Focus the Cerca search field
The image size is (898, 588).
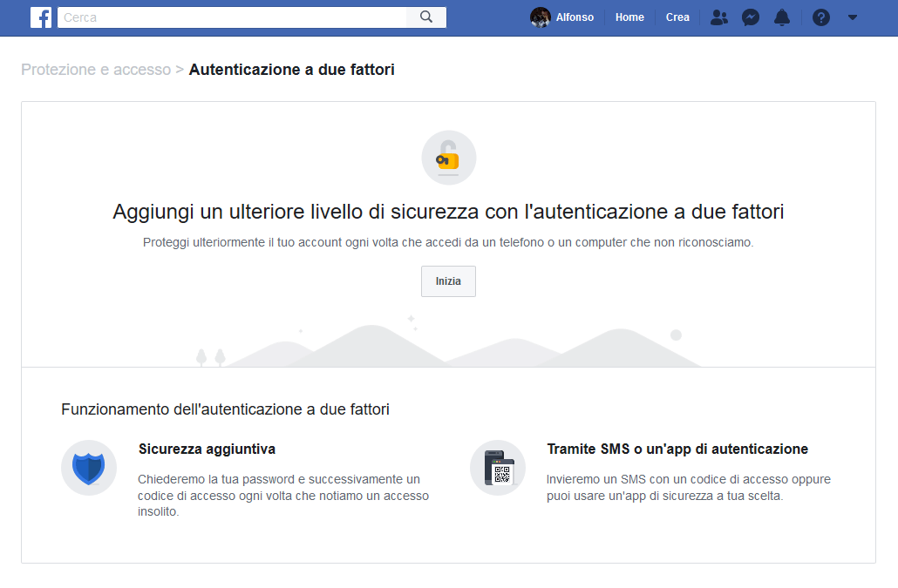click(231, 17)
